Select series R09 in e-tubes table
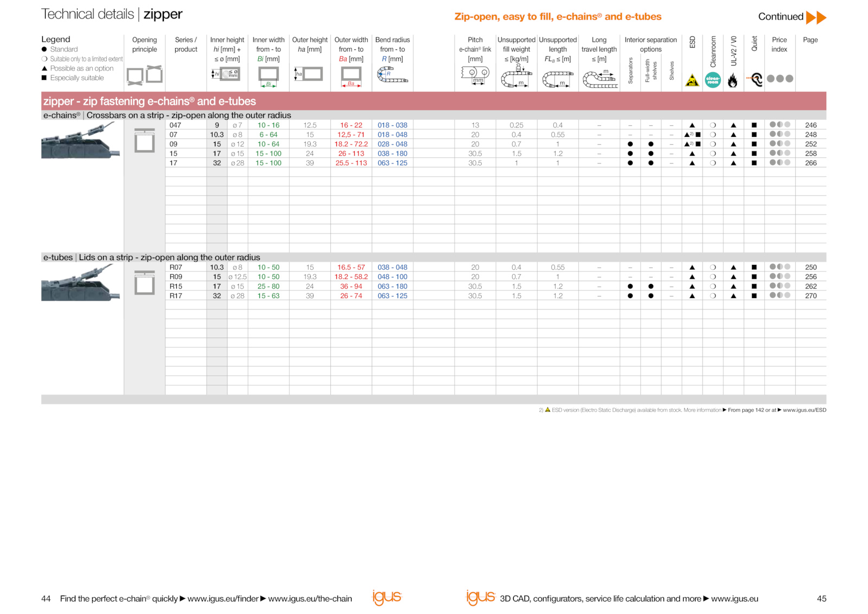Viewport: 868px width, 614px height. coord(176,277)
